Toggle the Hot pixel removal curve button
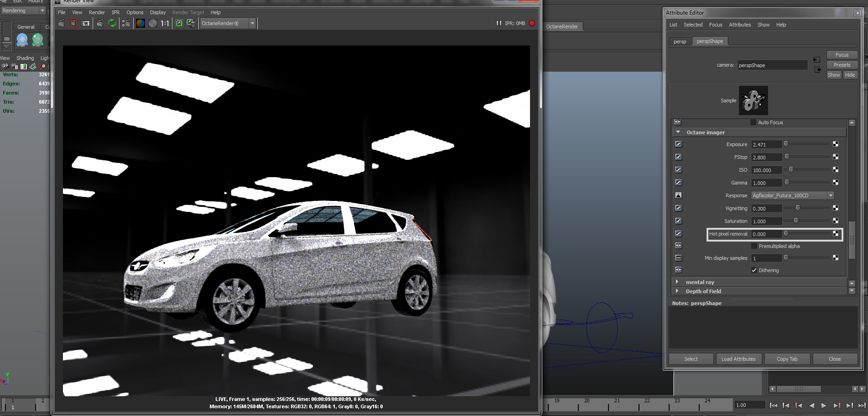The width and height of the screenshot is (868, 416). (678, 234)
